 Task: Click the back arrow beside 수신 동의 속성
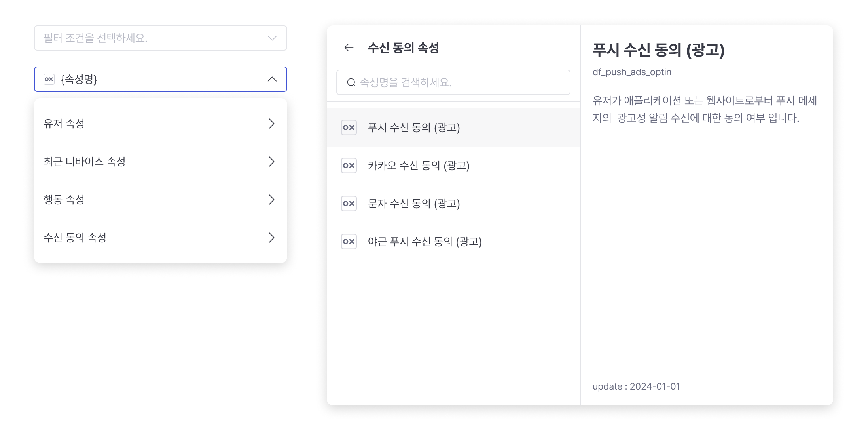pos(349,48)
